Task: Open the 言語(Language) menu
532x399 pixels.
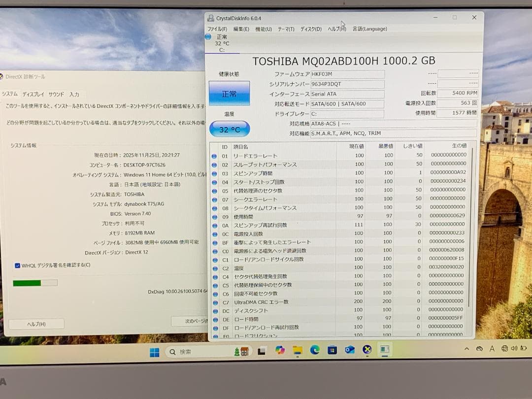Action: pos(369,29)
